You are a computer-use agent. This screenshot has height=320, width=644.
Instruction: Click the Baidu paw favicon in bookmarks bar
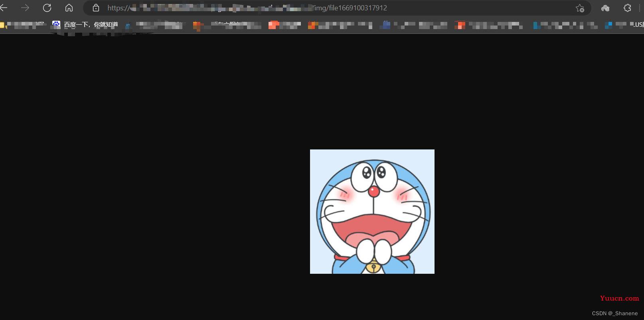[x=56, y=25]
